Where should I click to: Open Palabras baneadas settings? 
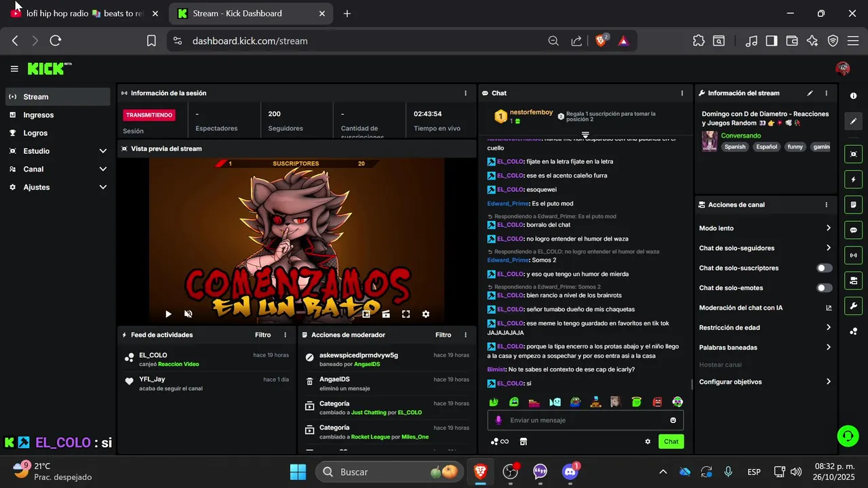coord(766,347)
